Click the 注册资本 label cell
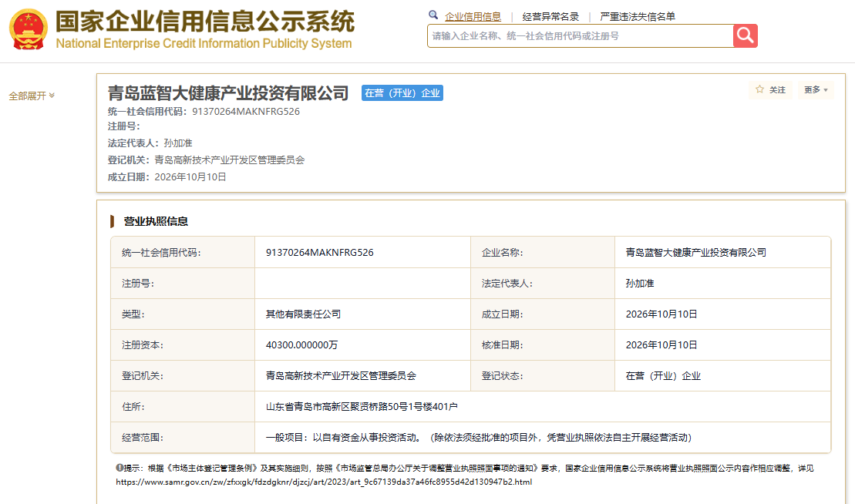855x504 pixels. coord(183,345)
